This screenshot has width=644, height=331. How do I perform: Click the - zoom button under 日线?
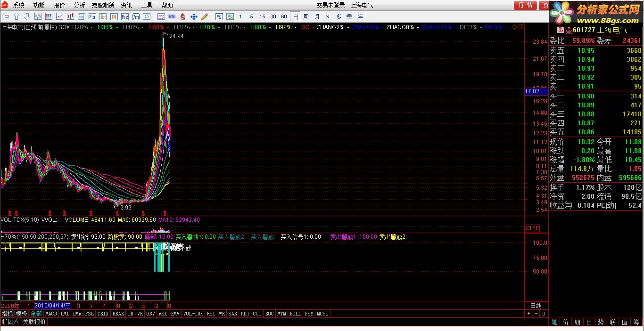(536, 314)
